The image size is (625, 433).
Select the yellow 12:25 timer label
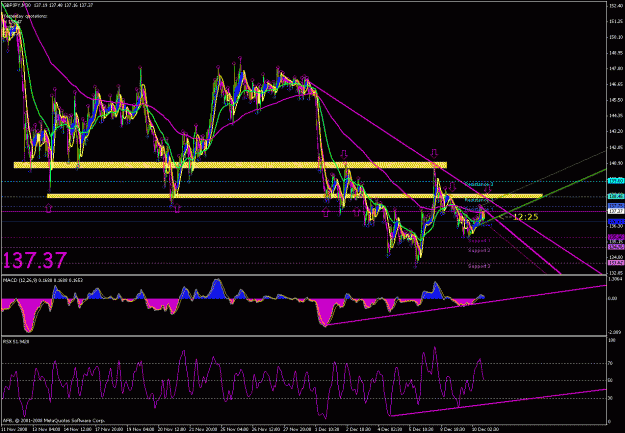525,217
